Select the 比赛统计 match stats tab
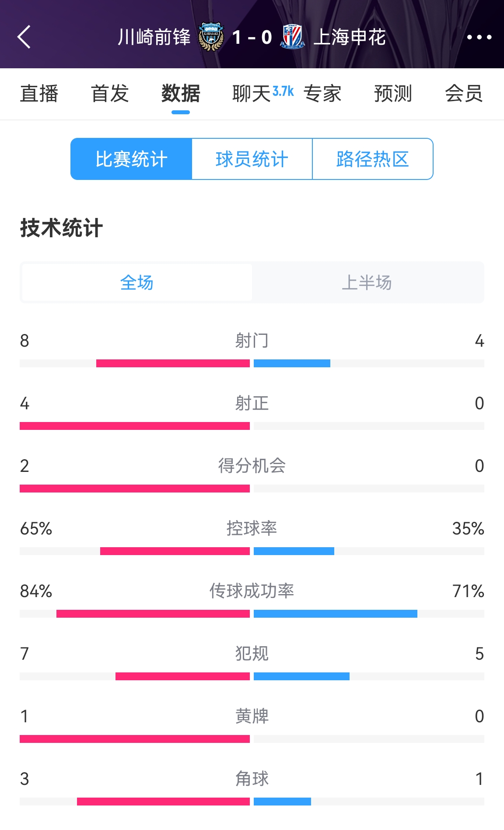The height and width of the screenshot is (830, 504). pyautogui.click(x=132, y=159)
